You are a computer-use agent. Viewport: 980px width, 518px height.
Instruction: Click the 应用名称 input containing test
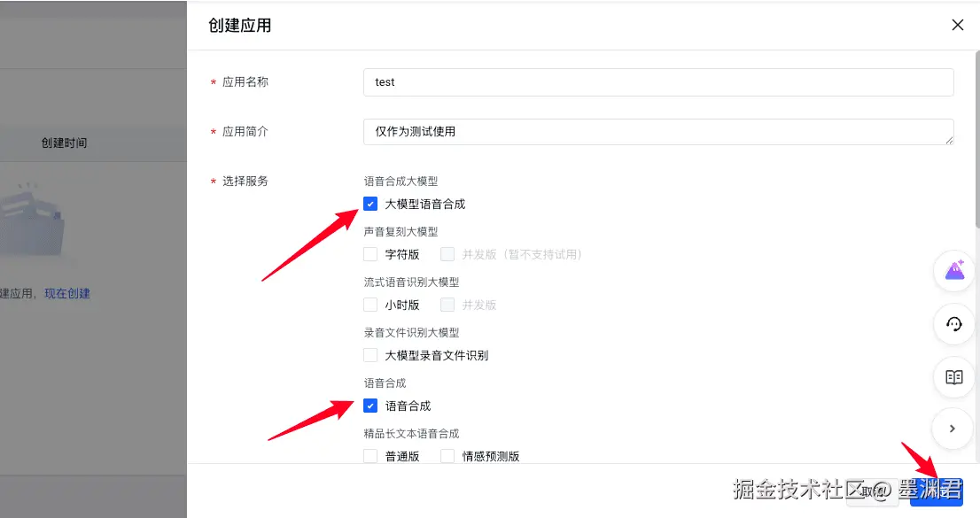pos(658,81)
